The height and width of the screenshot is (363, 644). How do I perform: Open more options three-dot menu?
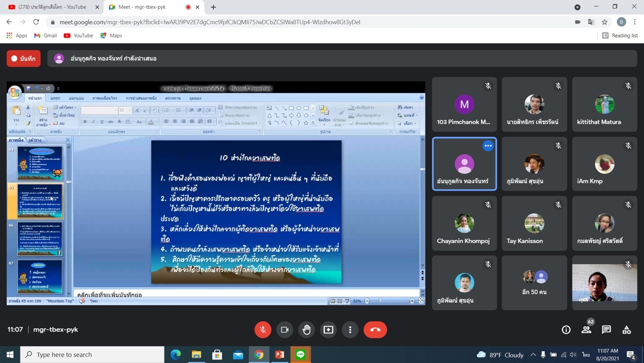[x=350, y=329]
